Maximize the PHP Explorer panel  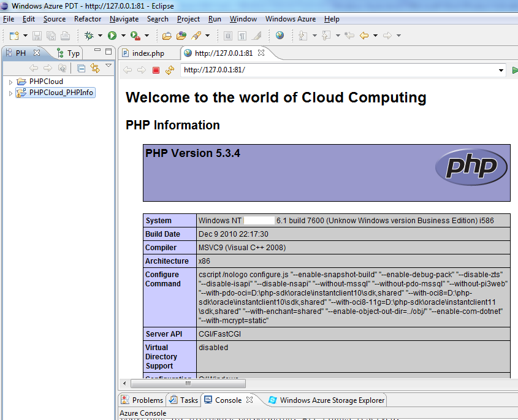pos(109,52)
